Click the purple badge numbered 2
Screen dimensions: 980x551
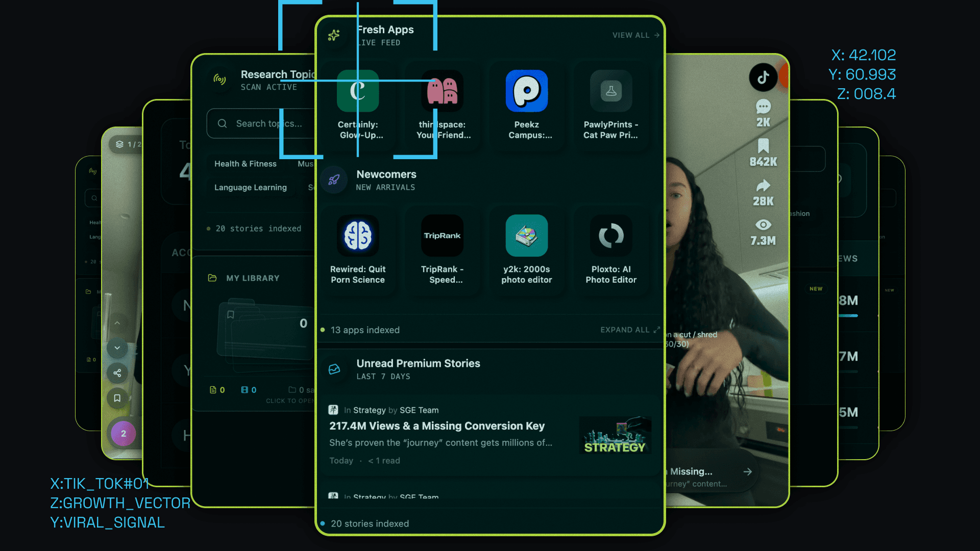click(123, 434)
